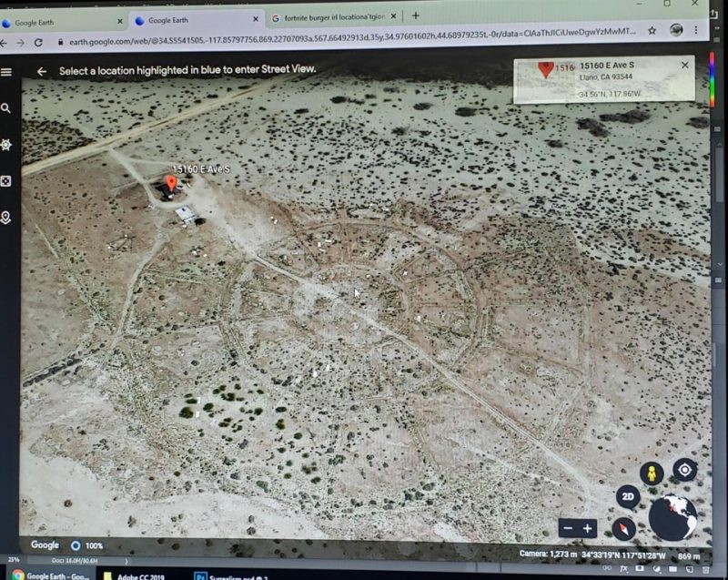Select the Pegman Street View icon

[x=650, y=473]
